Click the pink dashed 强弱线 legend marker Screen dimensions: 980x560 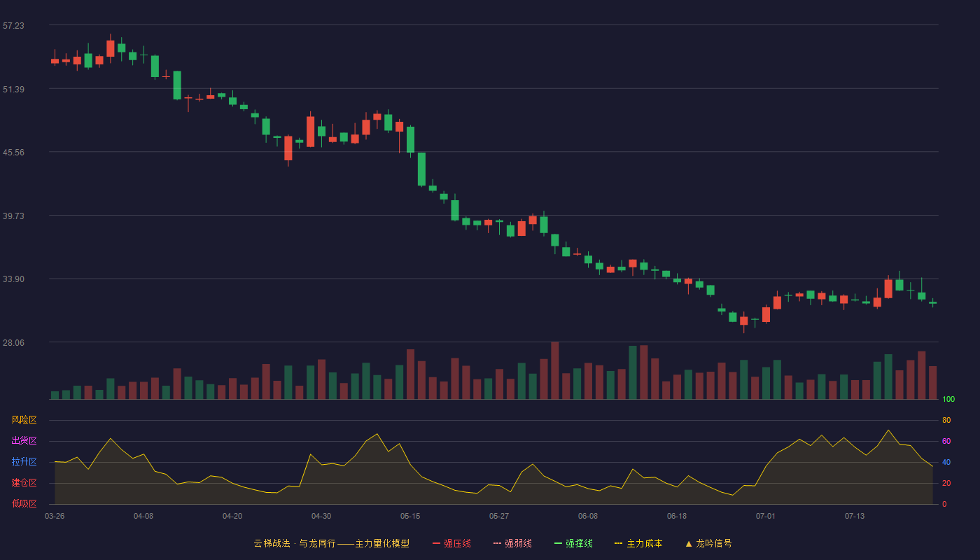pyautogui.click(x=497, y=543)
